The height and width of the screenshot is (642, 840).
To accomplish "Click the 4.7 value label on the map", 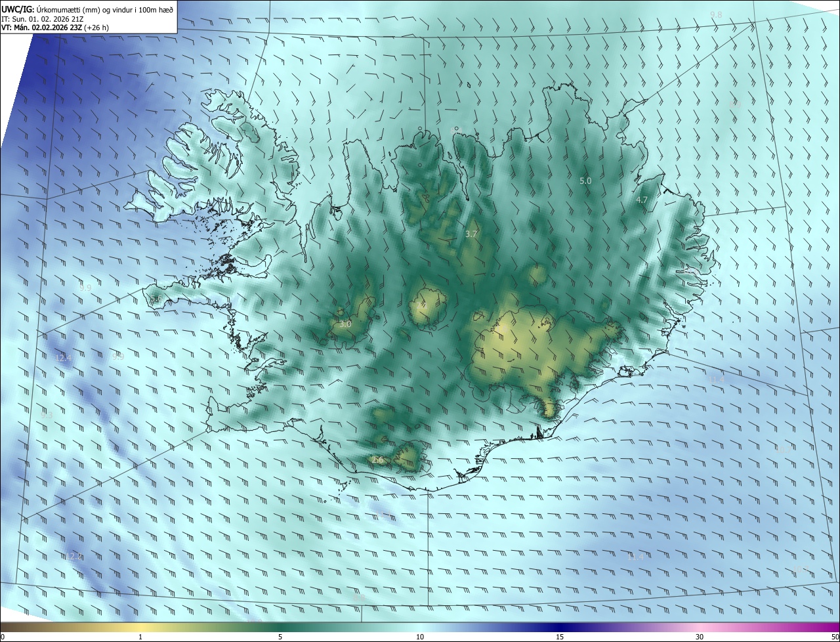I will coord(642,200).
